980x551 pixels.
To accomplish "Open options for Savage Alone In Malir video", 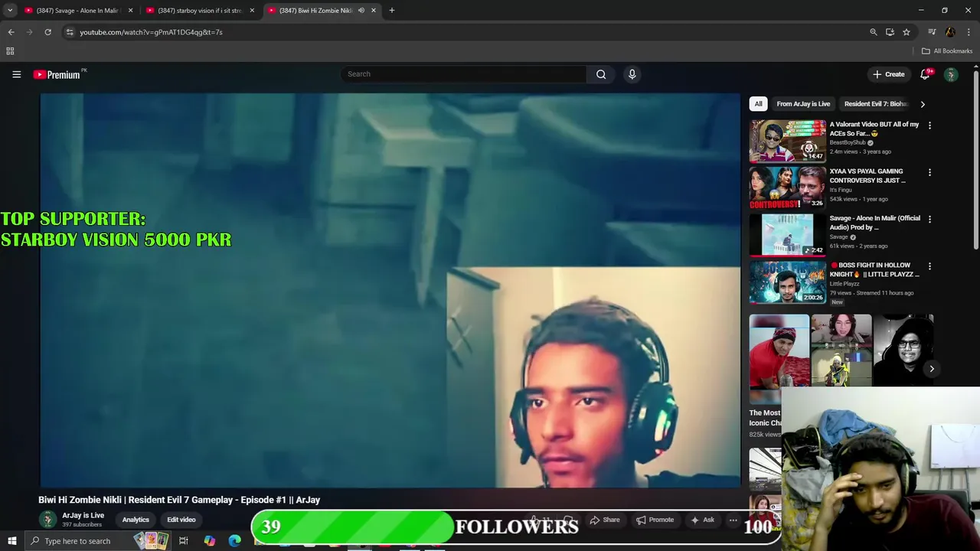I will tap(929, 220).
